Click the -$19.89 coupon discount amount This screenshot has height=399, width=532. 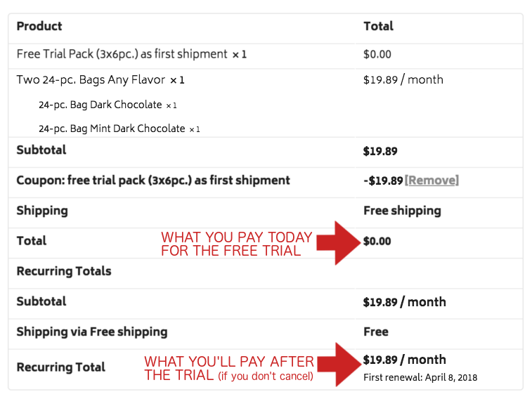(383, 181)
